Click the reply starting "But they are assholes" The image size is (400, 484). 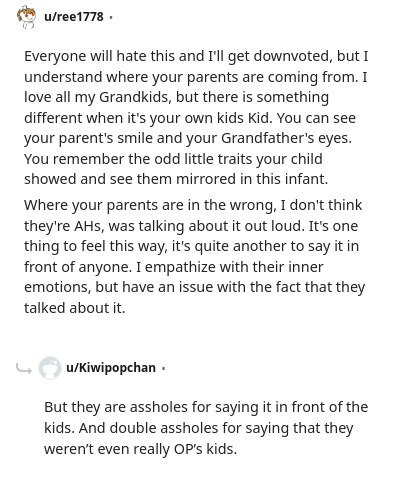point(206,428)
